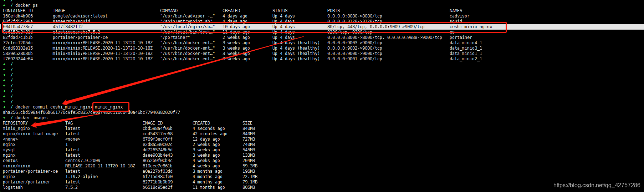Click the NAMES column header
Image resolution: width=644 pixels, height=192 pixels.
(x=456, y=11)
